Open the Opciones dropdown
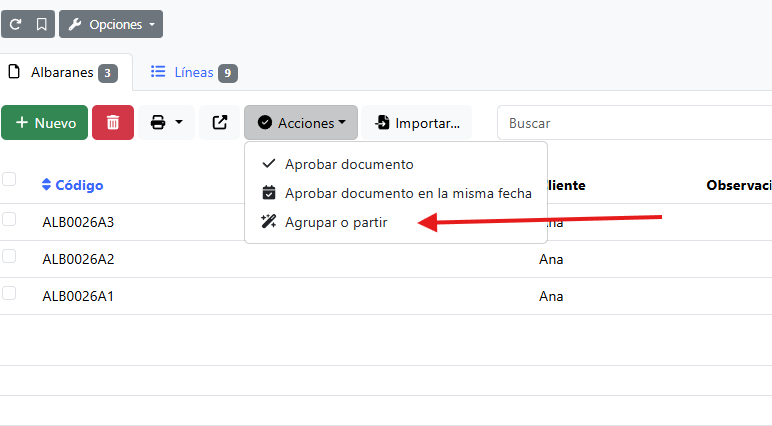 coord(111,24)
